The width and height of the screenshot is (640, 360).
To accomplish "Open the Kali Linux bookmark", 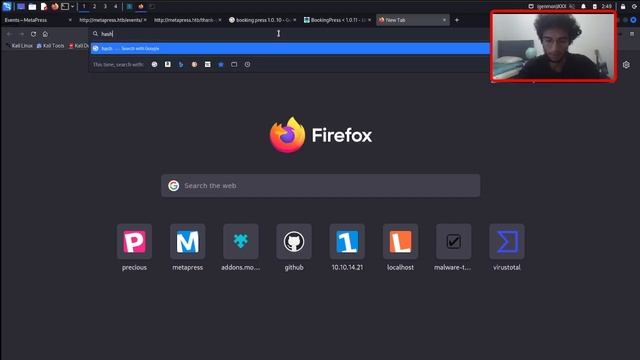I will point(19,46).
